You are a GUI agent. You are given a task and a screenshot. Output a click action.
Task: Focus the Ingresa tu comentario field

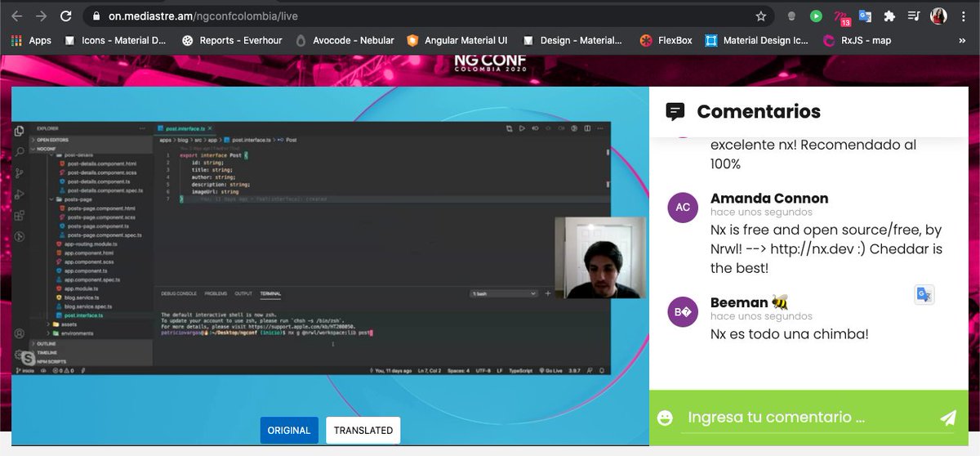pos(806,418)
